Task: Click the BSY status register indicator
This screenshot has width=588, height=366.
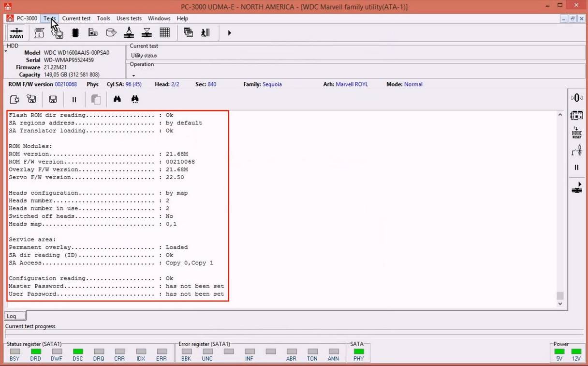Action: coord(15,351)
